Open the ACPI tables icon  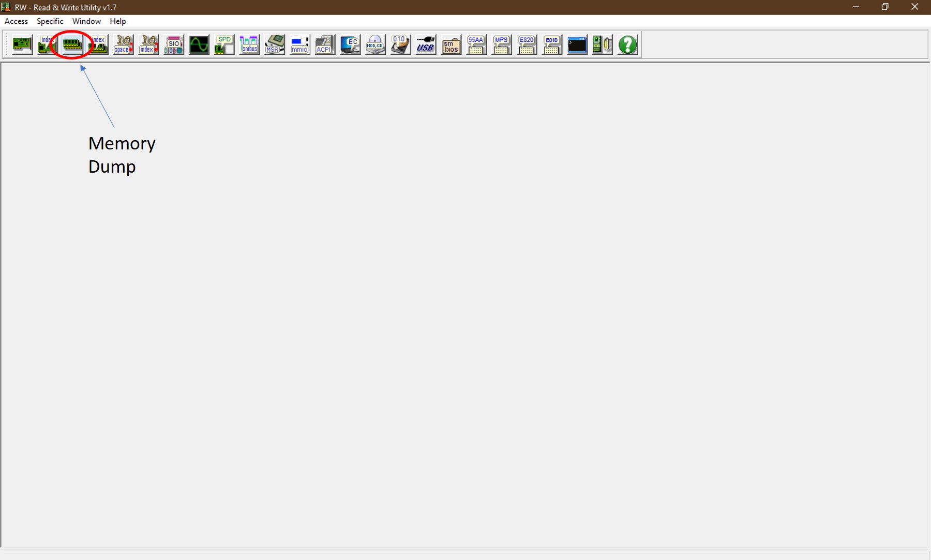(x=325, y=45)
